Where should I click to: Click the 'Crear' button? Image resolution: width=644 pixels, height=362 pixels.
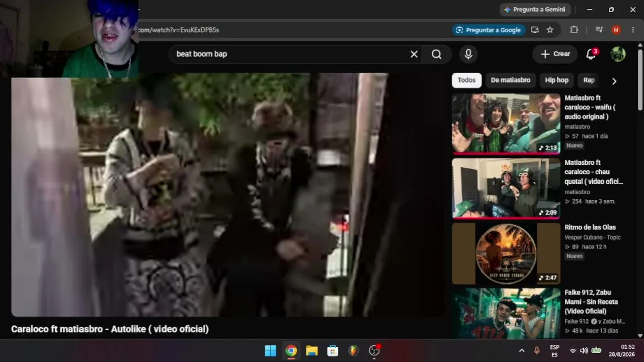555,54
